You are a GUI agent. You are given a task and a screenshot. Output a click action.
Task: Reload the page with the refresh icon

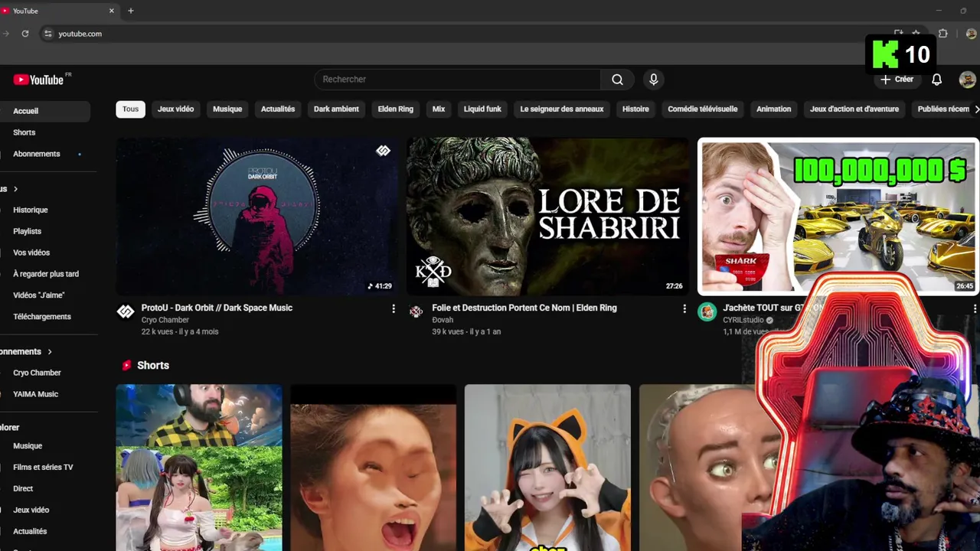pos(25,34)
